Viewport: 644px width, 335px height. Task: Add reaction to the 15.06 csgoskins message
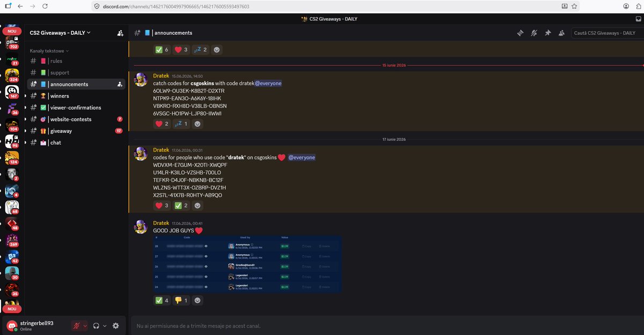[198, 124]
